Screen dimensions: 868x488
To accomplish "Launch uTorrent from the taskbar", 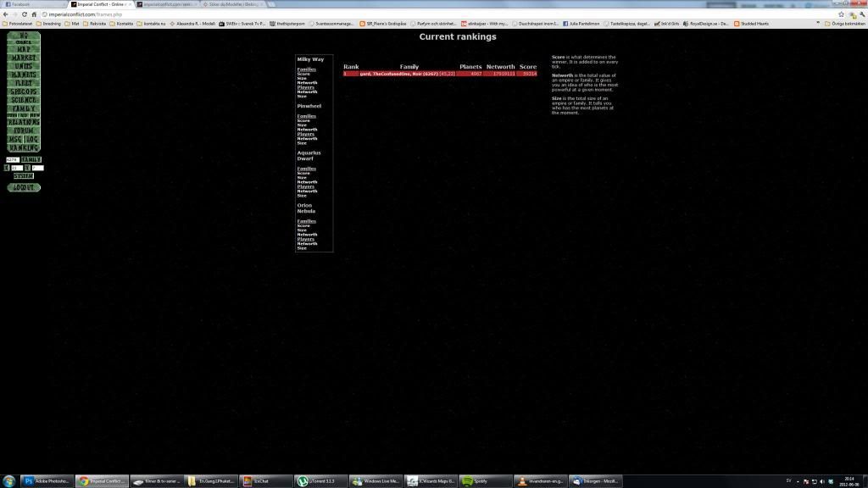I will tap(321, 480).
